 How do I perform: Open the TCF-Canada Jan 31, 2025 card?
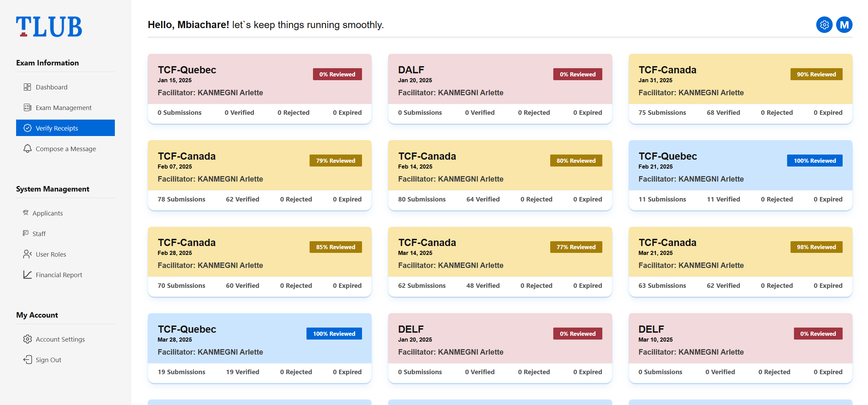(740, 89)
